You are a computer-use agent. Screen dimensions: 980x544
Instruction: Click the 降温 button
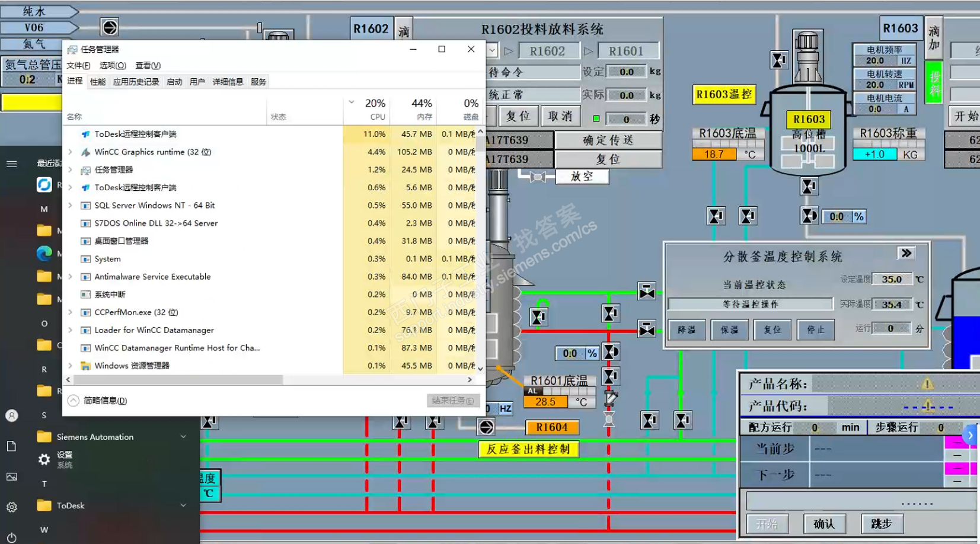pyautogui.click(x=687, y=329)
